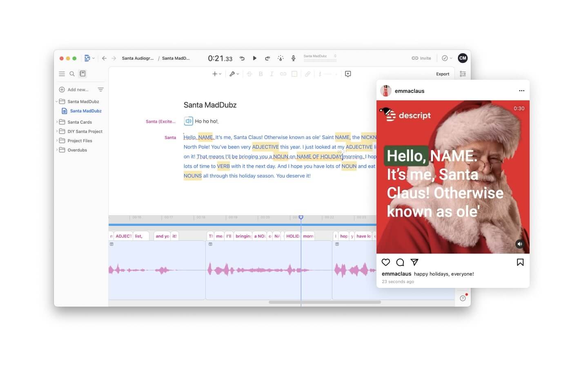The height and width of the screenshot is (368, 588).
Task: Click the clip icon on the leftmost audio clip
Action: pos(111,244)
